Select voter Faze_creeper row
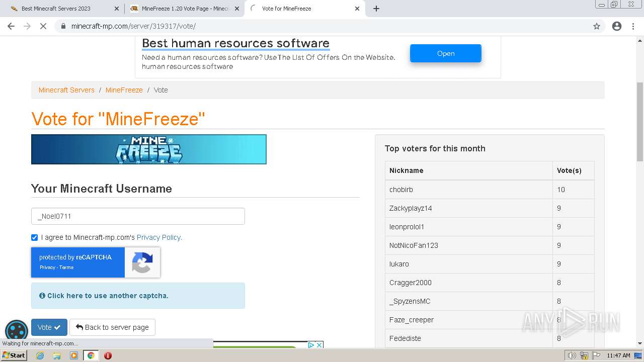Screen dimensions: 644x362 tap(490, 320)
